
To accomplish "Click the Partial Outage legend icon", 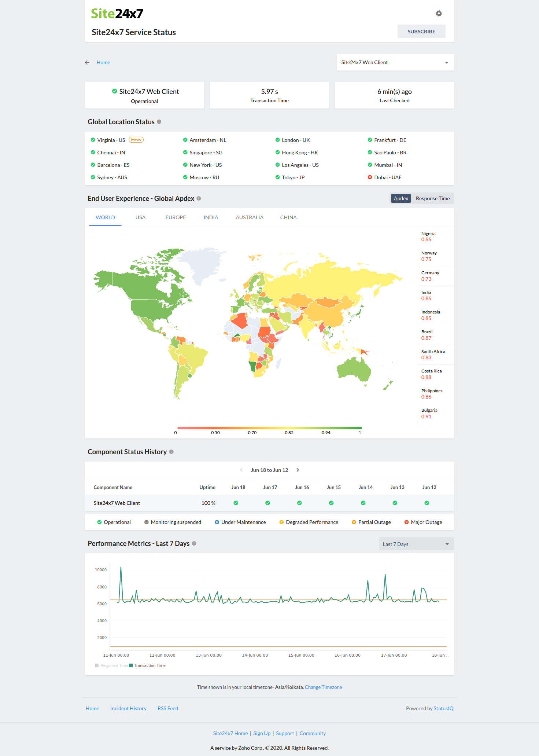I will pos(354,522).
